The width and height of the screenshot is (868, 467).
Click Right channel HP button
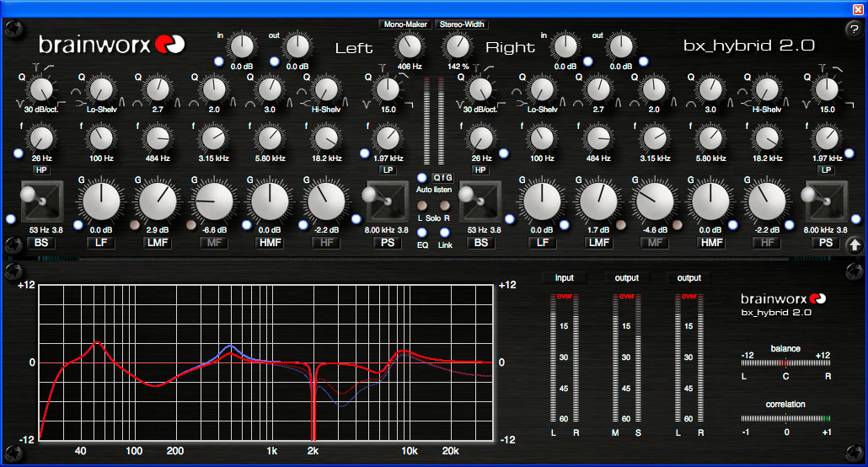pyautogui.click(x=480, y=170)
